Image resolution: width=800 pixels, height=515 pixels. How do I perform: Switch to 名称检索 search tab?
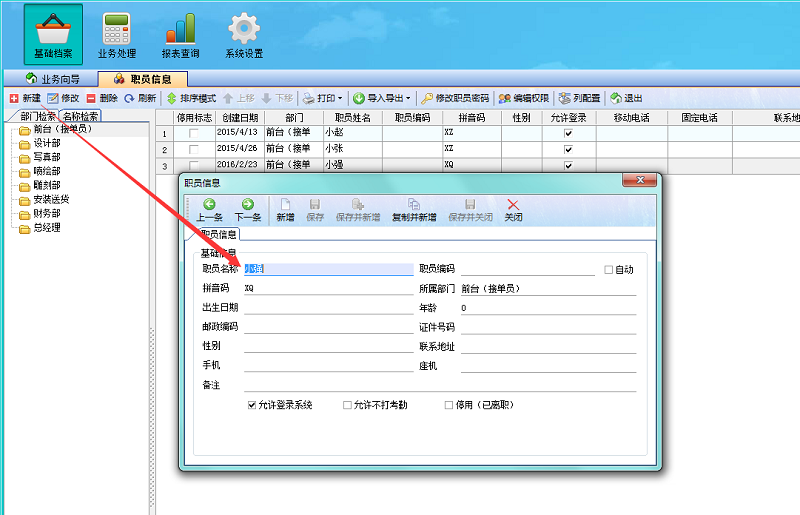[80, 117]
